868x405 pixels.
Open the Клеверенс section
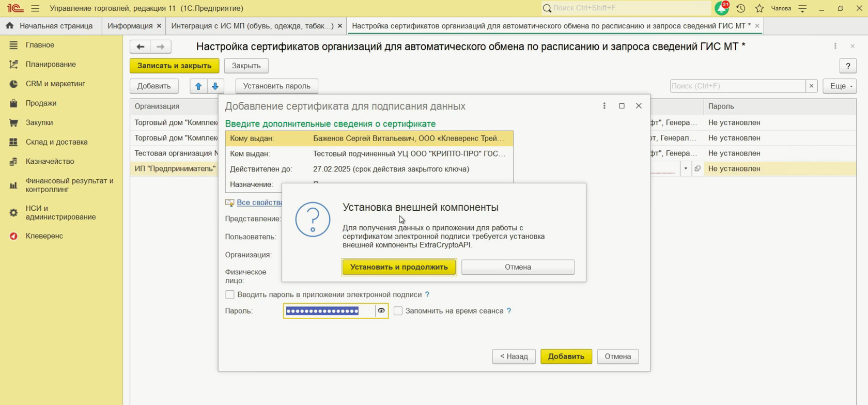[x=44, y=236]
